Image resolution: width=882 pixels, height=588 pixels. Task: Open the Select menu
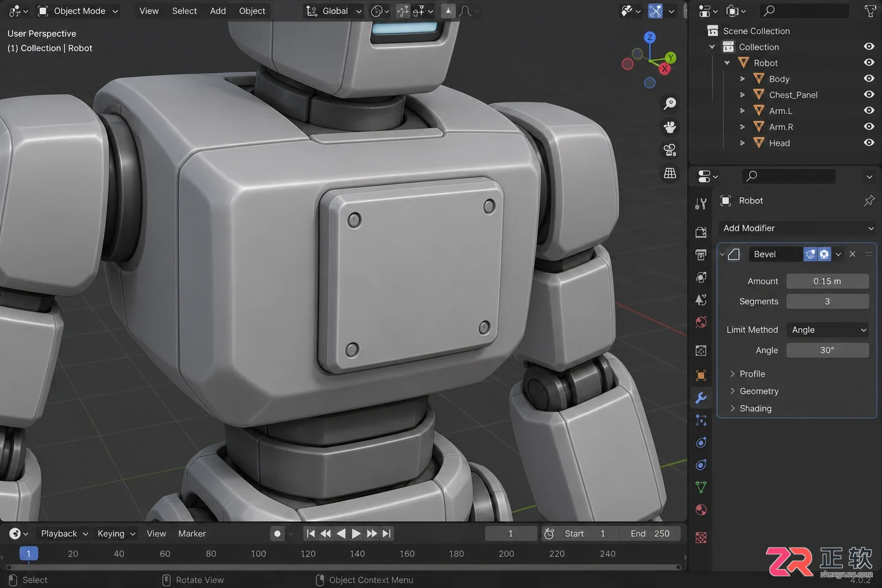click(x=184, y=11)
